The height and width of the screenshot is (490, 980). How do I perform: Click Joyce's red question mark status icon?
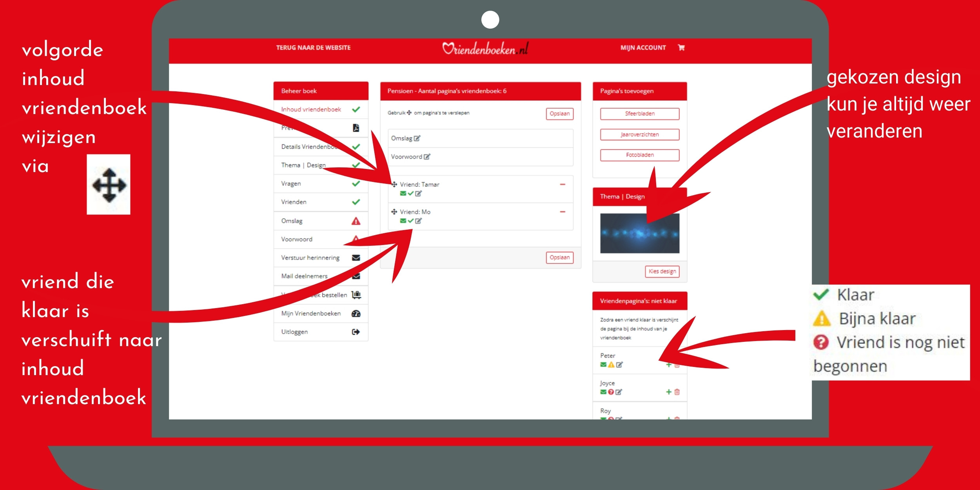click(611, 392)
